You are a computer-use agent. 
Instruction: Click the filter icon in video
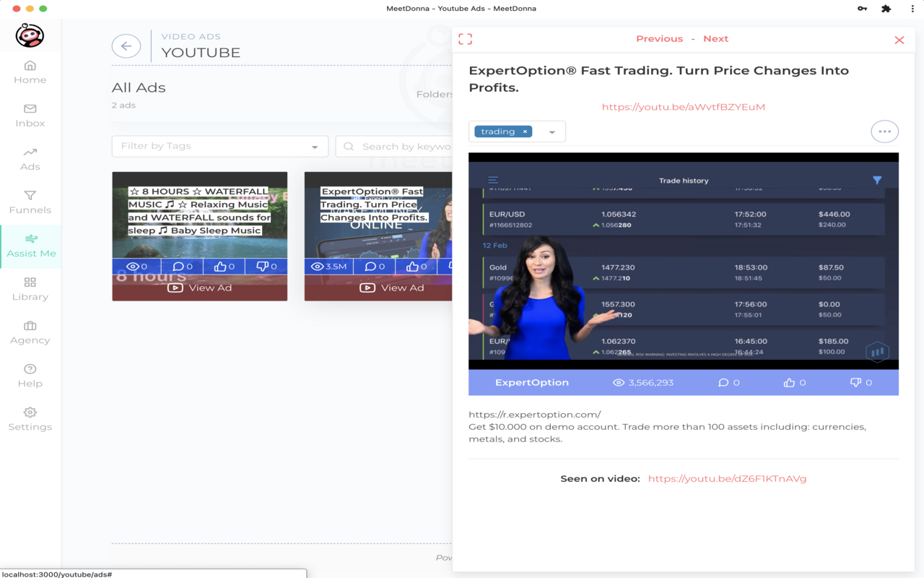pyautogui.click(x=877, y=180)
